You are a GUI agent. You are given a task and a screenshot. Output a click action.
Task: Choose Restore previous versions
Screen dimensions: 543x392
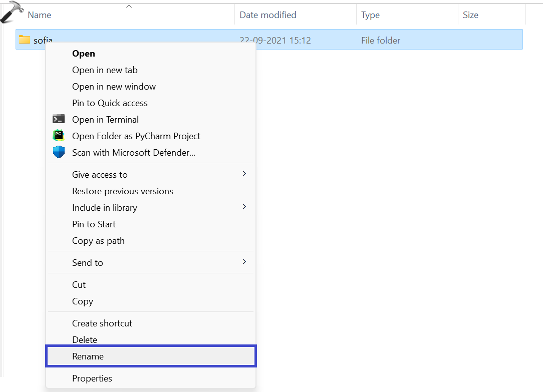pos(122,191)
